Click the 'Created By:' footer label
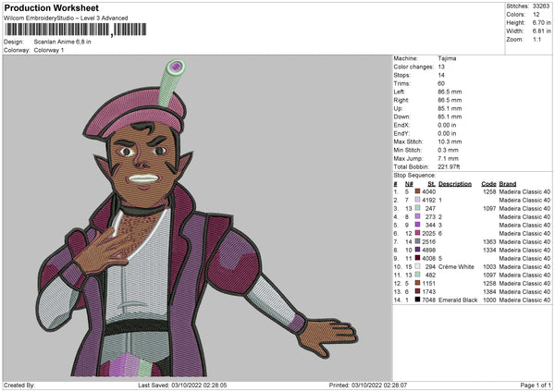This screenshot has height=392, width=555. pyautogui.click(x=19, y=386)
